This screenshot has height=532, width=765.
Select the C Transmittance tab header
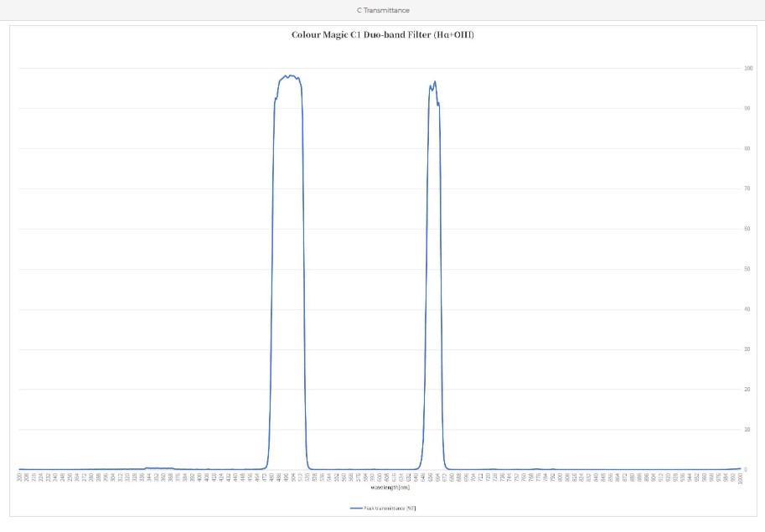pos(383,10)
